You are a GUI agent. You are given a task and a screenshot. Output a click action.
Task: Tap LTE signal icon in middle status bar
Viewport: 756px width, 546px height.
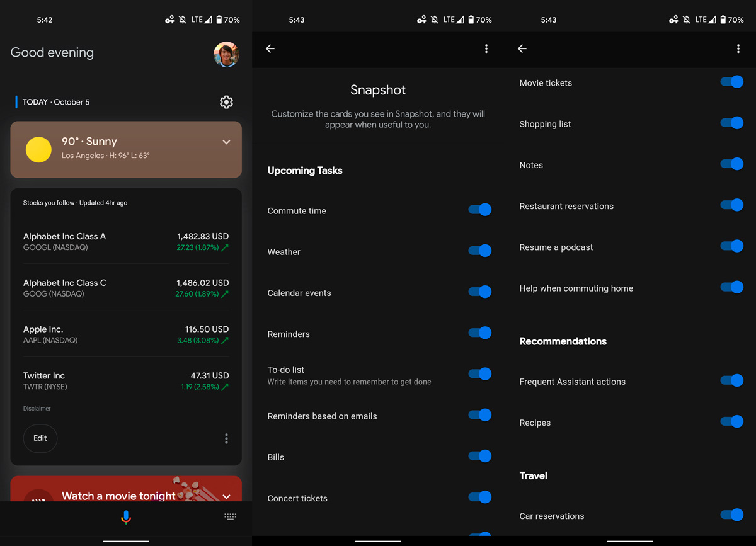point(461,20)
